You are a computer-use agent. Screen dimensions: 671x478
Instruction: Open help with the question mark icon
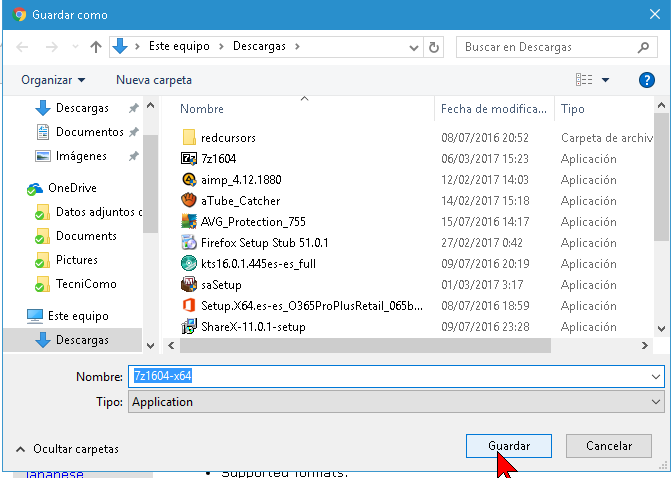pyautogui.click(x=647, y=80)
